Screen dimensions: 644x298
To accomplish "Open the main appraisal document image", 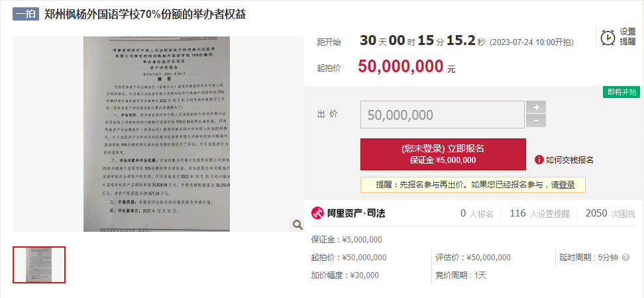I will (156, 134).
